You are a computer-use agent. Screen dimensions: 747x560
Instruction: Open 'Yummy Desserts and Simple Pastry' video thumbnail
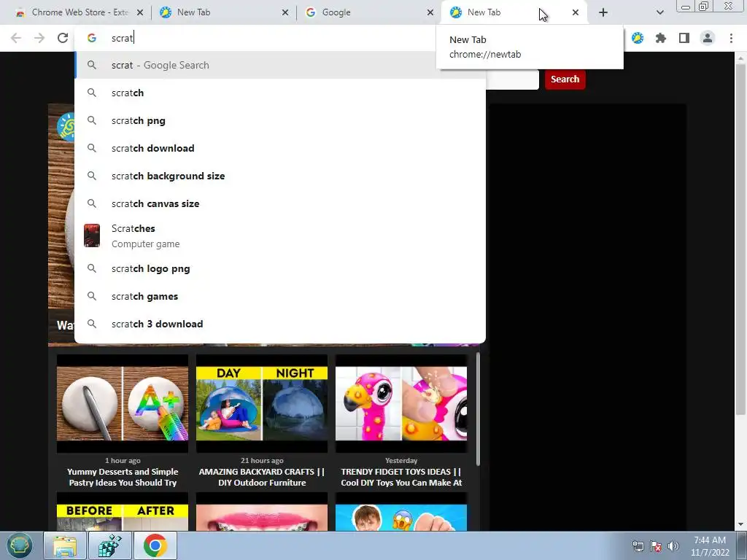pyautogui.click(x=123, y=403)
